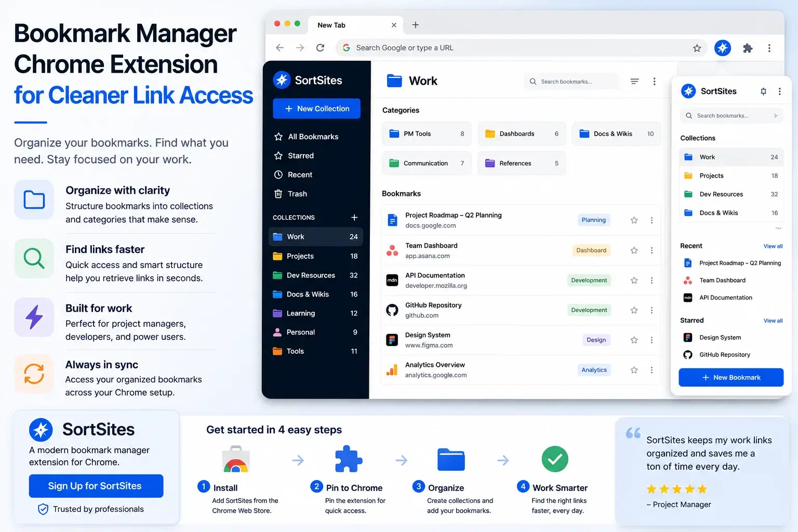Click the Dashboard tag on Team Dashboard
Image resolution: width=798 pixels, height=532 pixels.
click(591, 250)
